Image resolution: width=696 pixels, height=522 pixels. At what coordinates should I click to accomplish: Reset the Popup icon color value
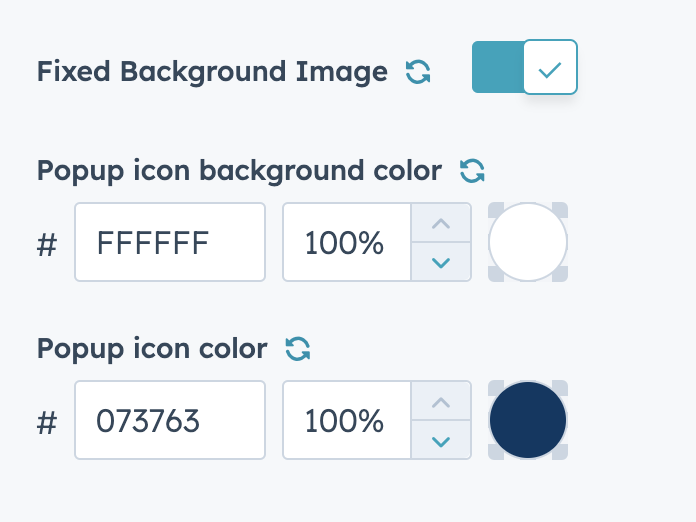[x=298, y=348]
